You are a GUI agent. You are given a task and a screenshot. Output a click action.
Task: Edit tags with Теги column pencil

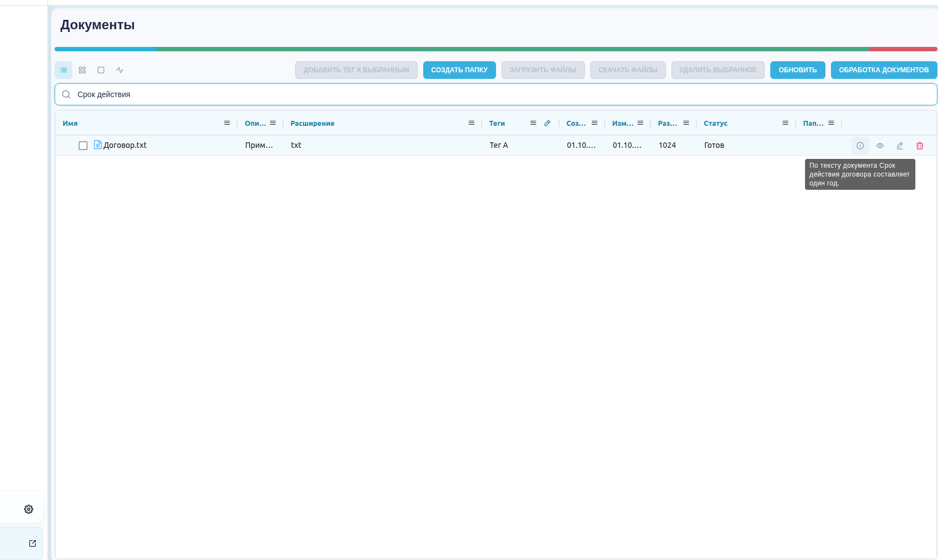[x=547, y=123]
